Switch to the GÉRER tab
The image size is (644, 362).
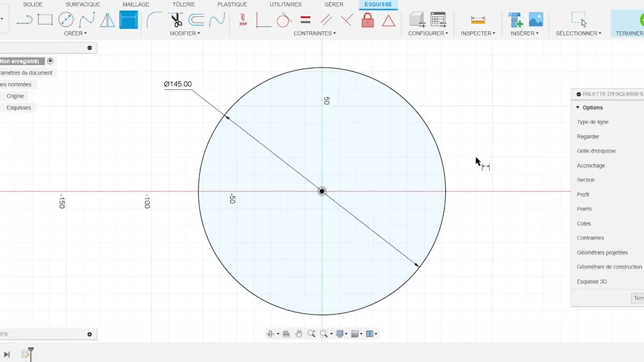334,4
